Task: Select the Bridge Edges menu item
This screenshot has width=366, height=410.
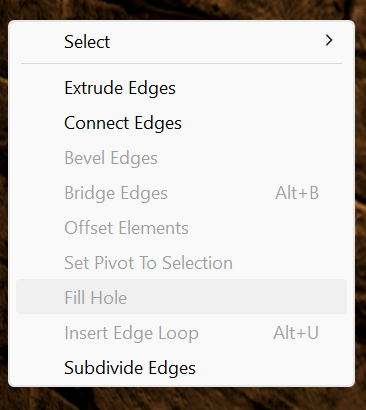Action: 181,193
